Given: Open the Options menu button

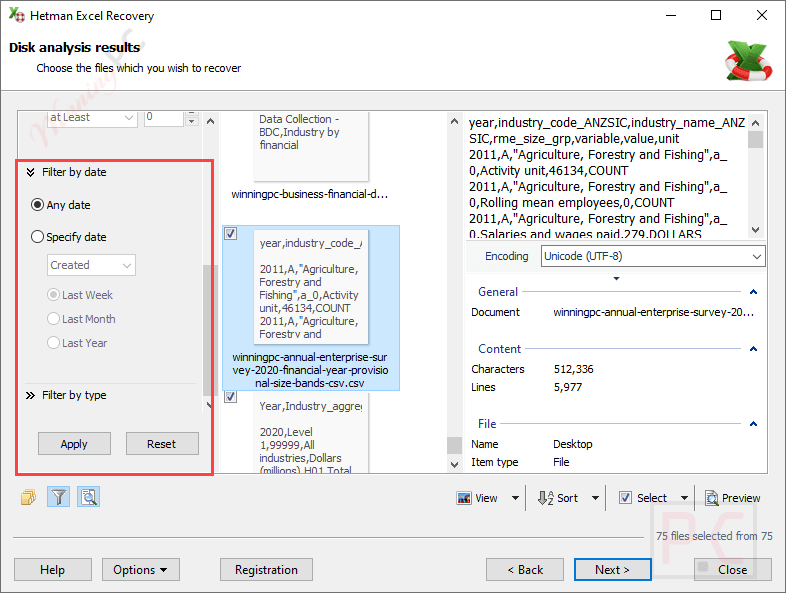Looking at the screenshot, I should [x=141, y=569].
